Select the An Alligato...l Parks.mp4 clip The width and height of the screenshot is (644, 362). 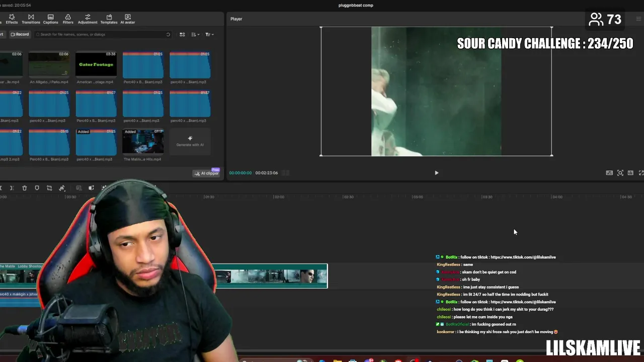pos(49,64)
